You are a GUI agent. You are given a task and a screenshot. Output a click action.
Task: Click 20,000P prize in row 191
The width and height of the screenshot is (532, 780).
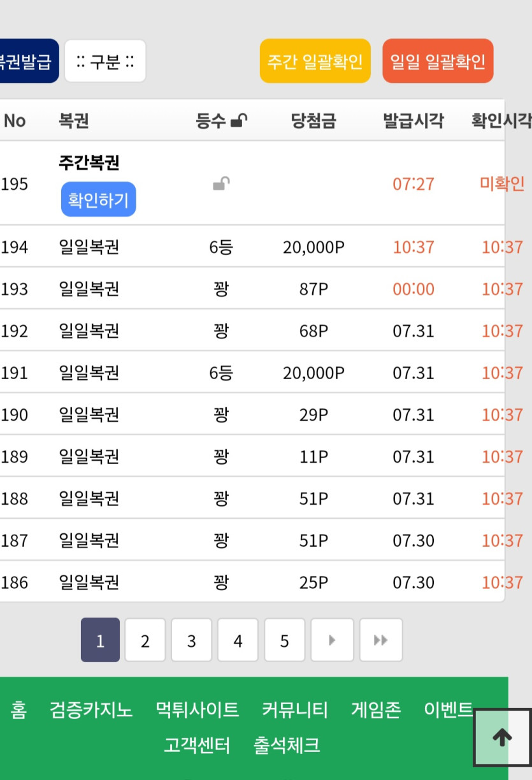[x=313, y=373]
